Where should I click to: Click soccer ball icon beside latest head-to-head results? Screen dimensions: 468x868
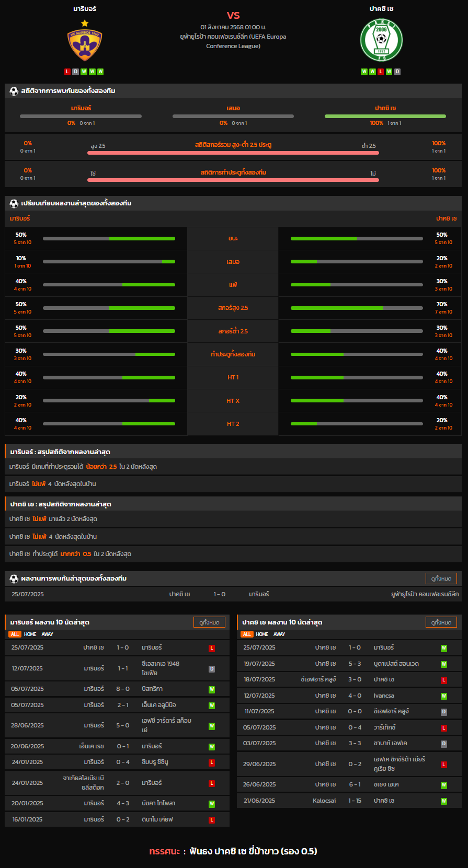[14, 578]
